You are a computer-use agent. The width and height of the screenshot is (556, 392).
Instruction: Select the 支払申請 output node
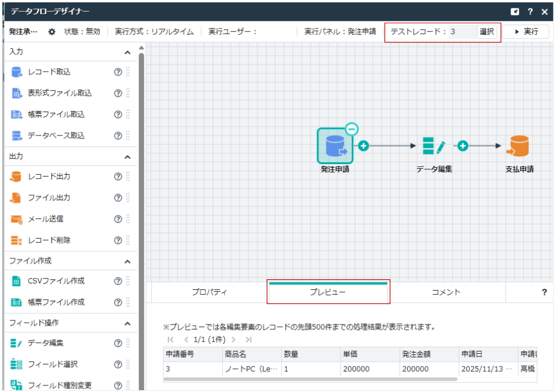tap(519, 146)
